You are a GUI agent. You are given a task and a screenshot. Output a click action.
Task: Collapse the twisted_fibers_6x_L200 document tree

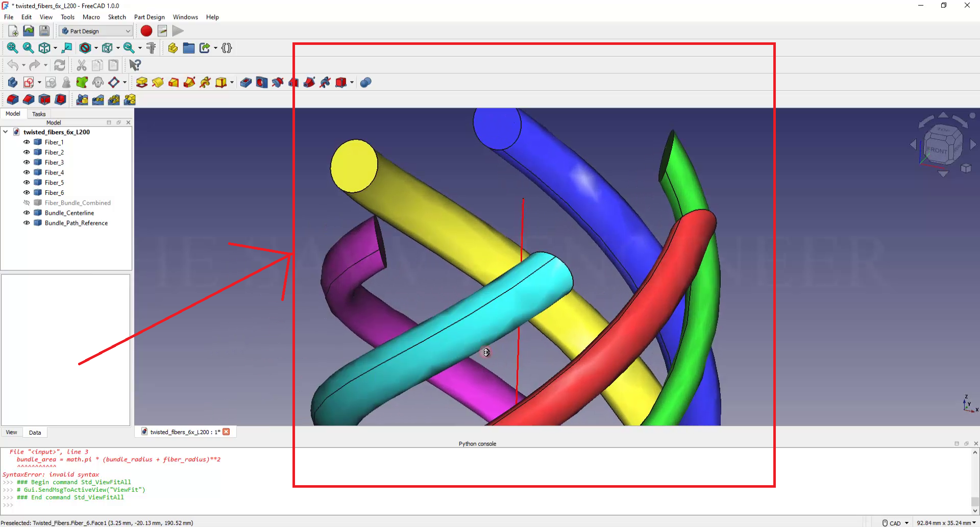click(6, 132)
